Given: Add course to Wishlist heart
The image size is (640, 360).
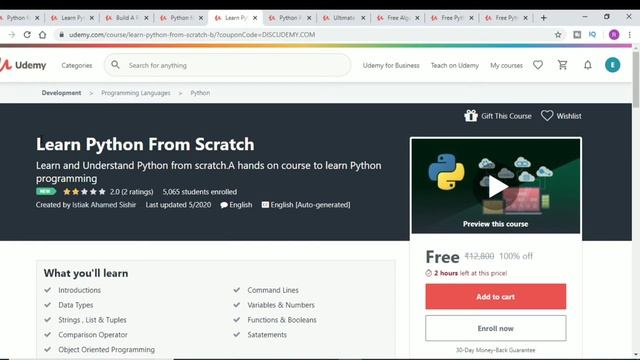Looking at the screenshot, I should (547, 116).
